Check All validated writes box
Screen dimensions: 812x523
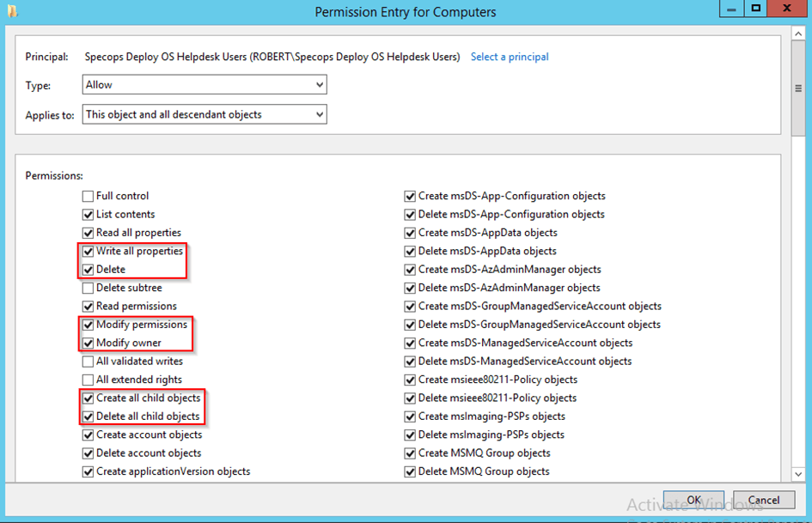[88, 362]
